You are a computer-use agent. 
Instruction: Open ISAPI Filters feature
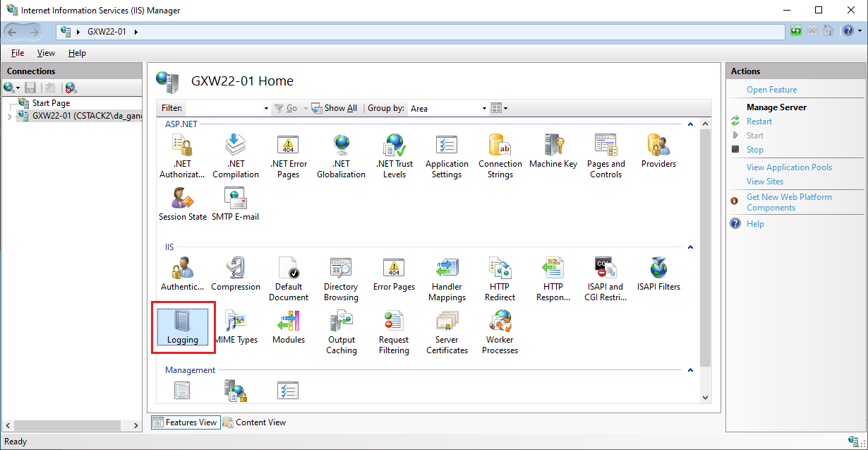659,274
